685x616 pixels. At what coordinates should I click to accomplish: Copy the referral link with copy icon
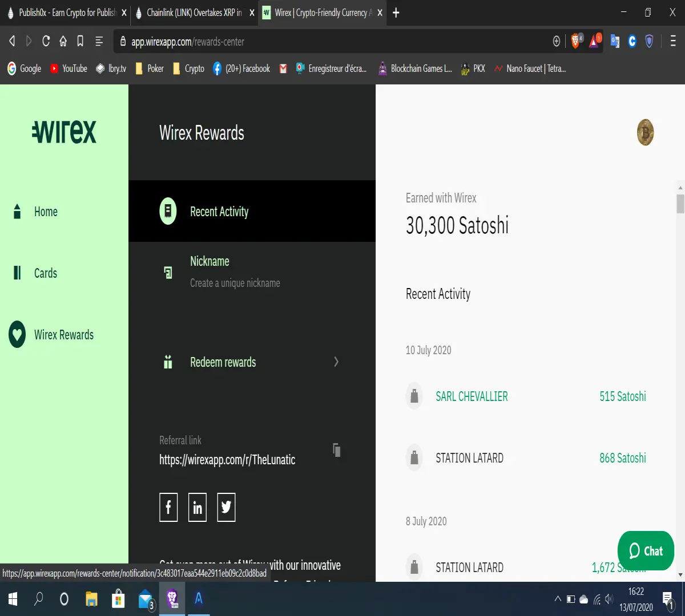337,449
